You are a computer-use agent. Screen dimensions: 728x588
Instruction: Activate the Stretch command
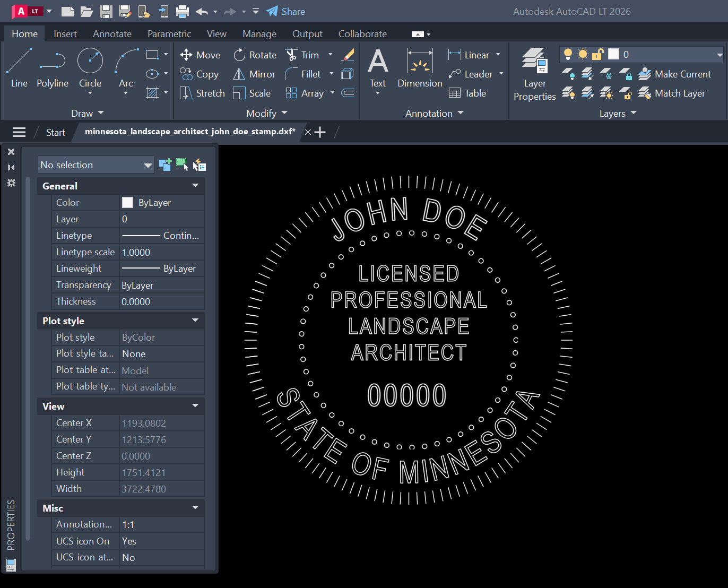[202, 93]
